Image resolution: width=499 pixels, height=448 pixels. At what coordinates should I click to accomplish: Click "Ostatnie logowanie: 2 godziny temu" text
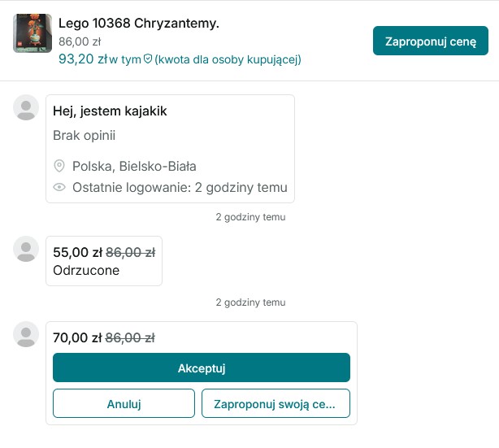[x=180, y=188]
